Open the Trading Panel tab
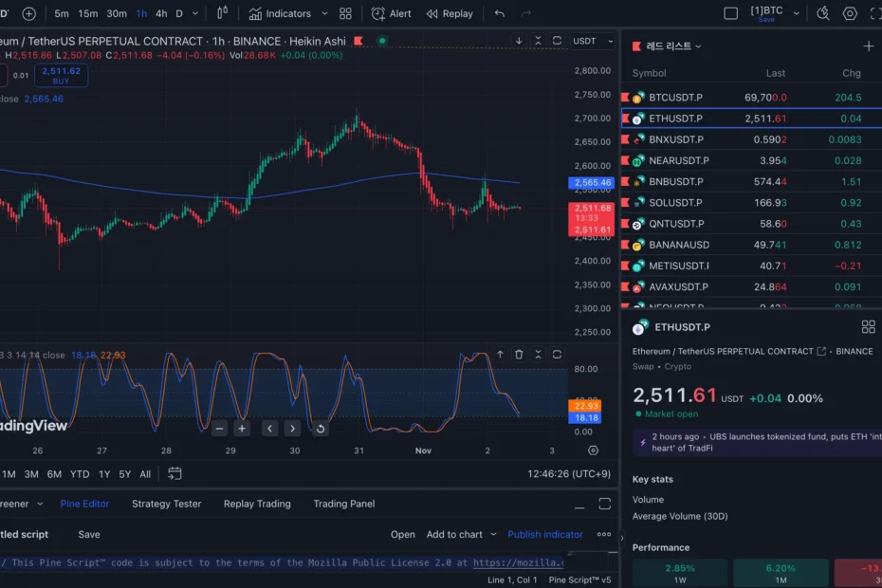The height and width of the screenshot is (588, 882). click(x=344, y=504)
